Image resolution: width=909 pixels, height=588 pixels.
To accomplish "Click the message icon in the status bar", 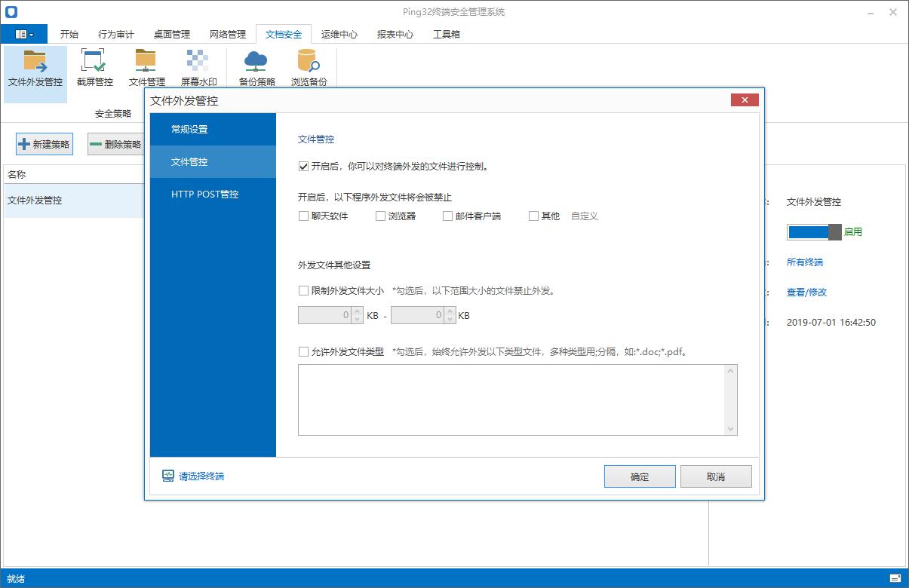I will coord(895,578).
